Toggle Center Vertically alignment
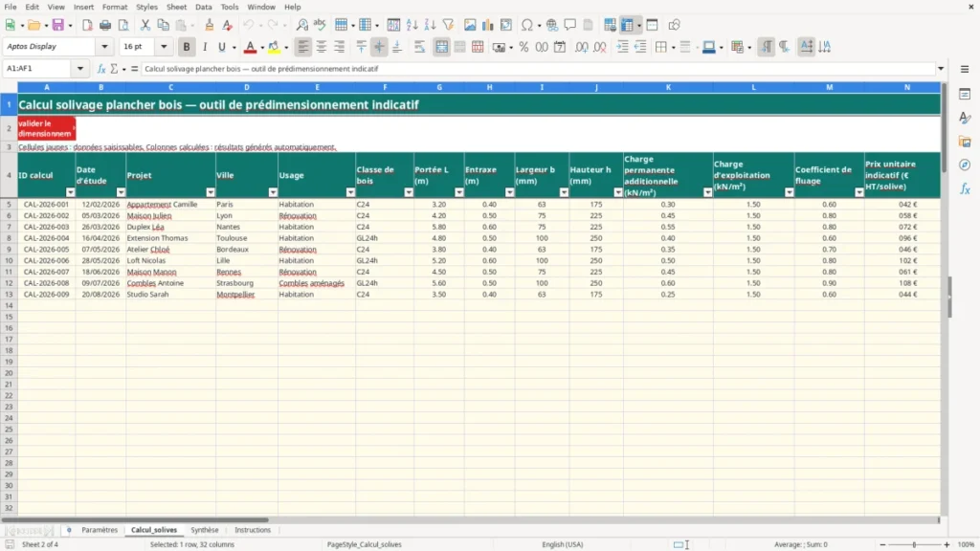This screenshot has height=551, width=980. (x=379, y=47)
